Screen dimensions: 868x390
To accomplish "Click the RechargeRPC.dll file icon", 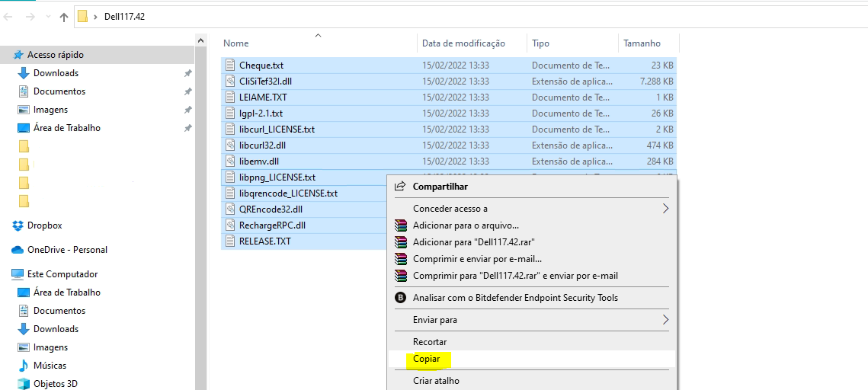I will 230,225.
